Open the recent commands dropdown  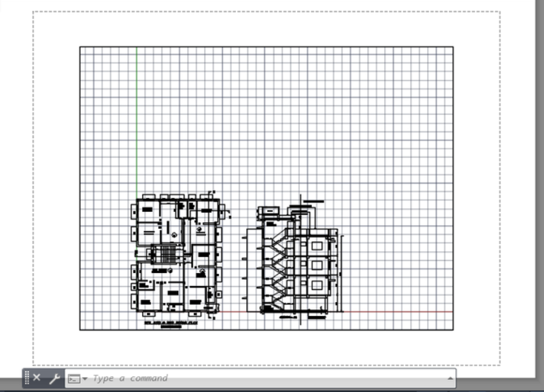78,378
